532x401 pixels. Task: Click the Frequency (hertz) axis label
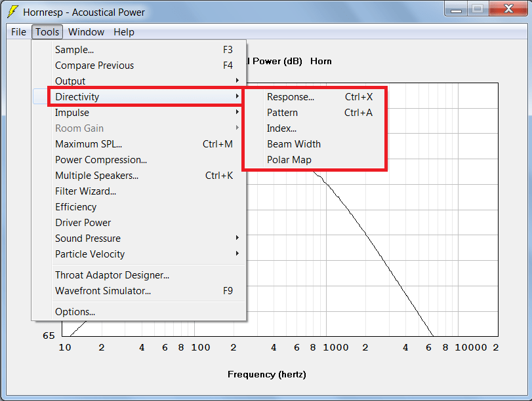point(267,374)
